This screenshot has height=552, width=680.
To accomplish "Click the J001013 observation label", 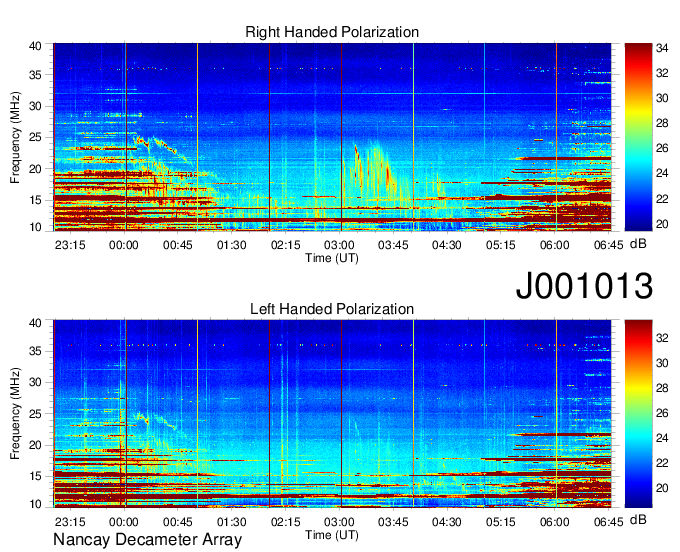I will (584, 285).
